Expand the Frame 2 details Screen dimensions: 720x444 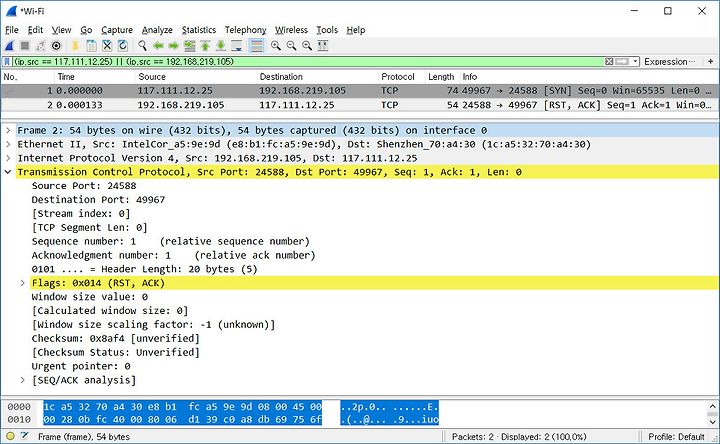(x=8, y=130)
